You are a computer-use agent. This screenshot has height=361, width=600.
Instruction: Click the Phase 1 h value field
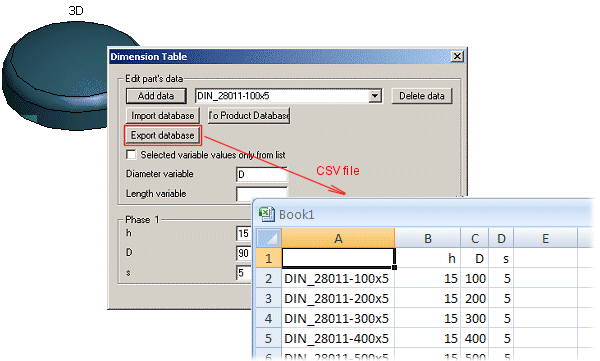pos(244,233)
